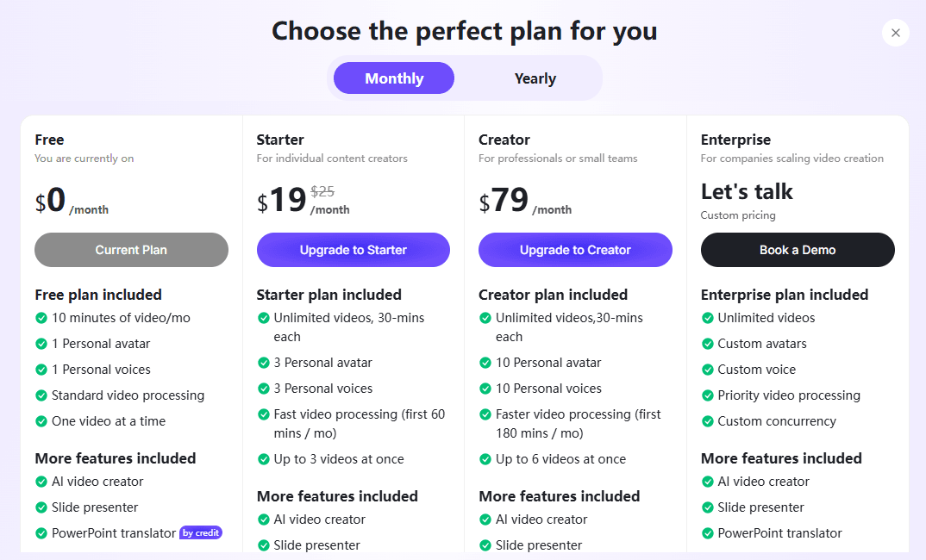Click the strikethrough $25 price on Starter
This screenshot has width=926, height=560.
point(322,192)
